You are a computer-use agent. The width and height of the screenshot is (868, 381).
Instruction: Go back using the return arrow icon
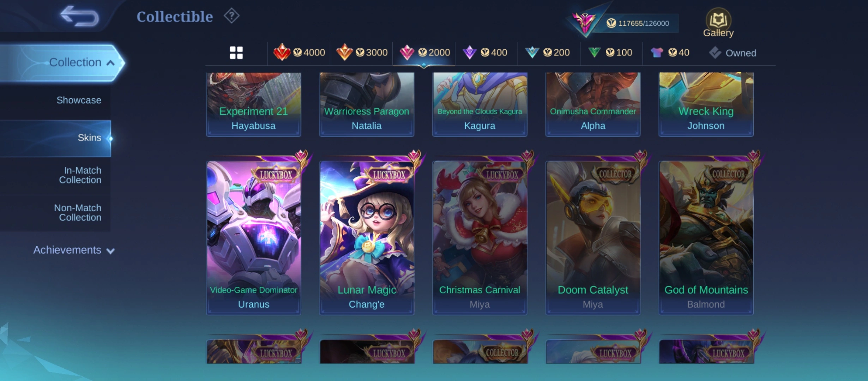pos(79,16)
